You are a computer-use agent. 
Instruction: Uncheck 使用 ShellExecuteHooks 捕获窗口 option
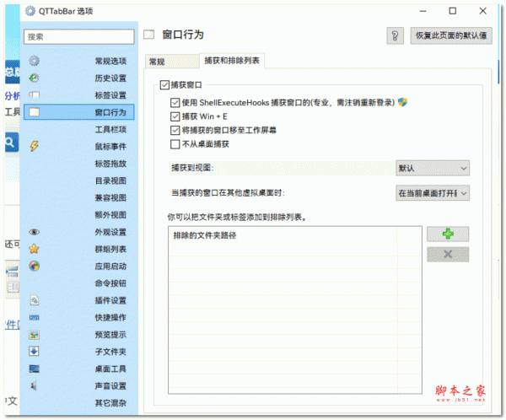click(175, 103)
